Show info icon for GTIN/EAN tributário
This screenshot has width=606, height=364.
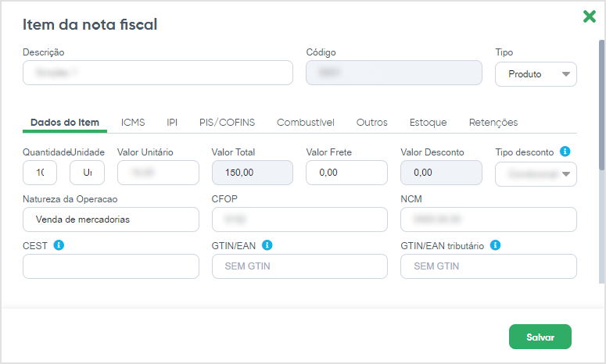495,245
